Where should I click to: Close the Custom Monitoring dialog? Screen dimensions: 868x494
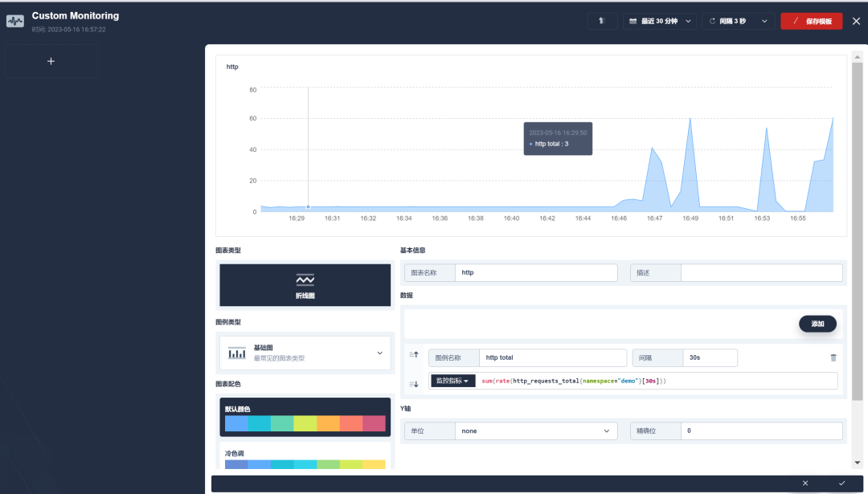(857, 21)
